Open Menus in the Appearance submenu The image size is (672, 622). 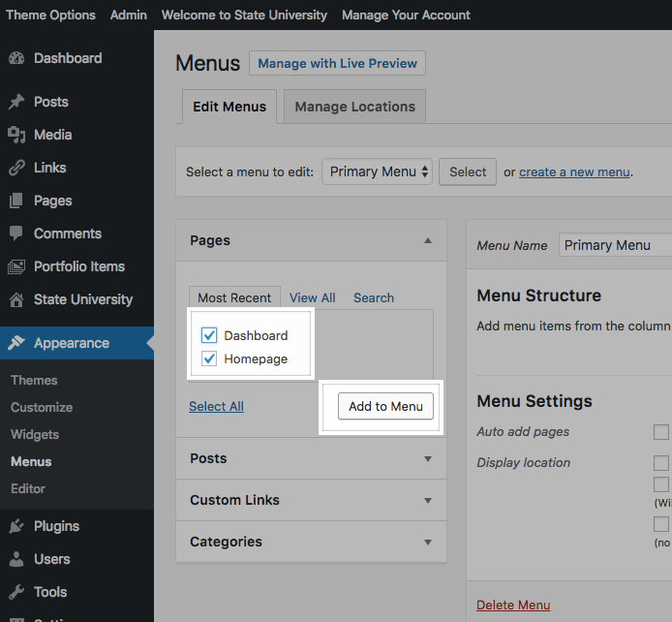point(31,462)
